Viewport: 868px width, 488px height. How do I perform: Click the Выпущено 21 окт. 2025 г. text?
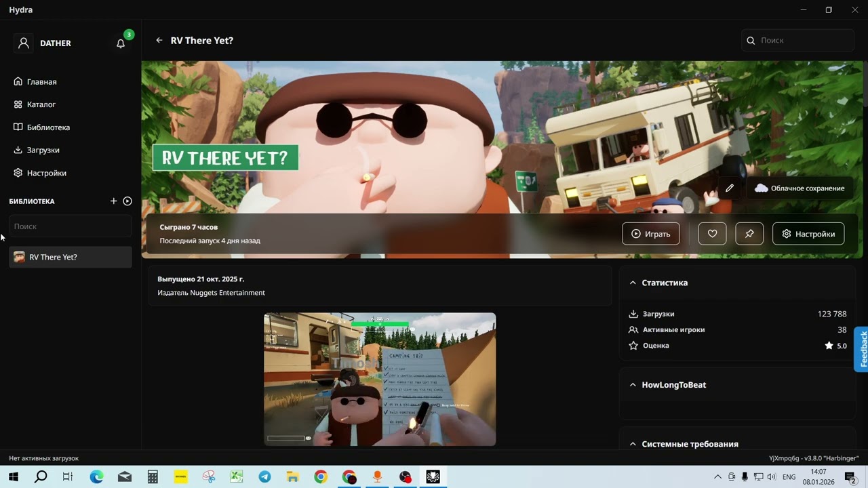click(x=201, y=279)
